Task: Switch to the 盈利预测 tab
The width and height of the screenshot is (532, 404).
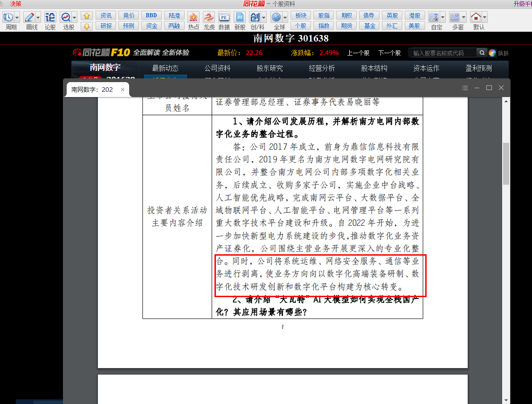Action: 479,68
